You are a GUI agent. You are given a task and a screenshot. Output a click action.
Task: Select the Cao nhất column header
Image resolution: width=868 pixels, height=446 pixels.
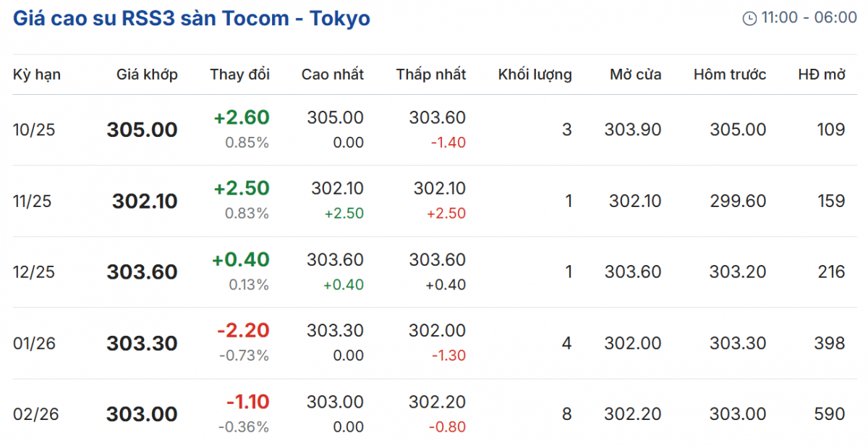pos(333,75)
